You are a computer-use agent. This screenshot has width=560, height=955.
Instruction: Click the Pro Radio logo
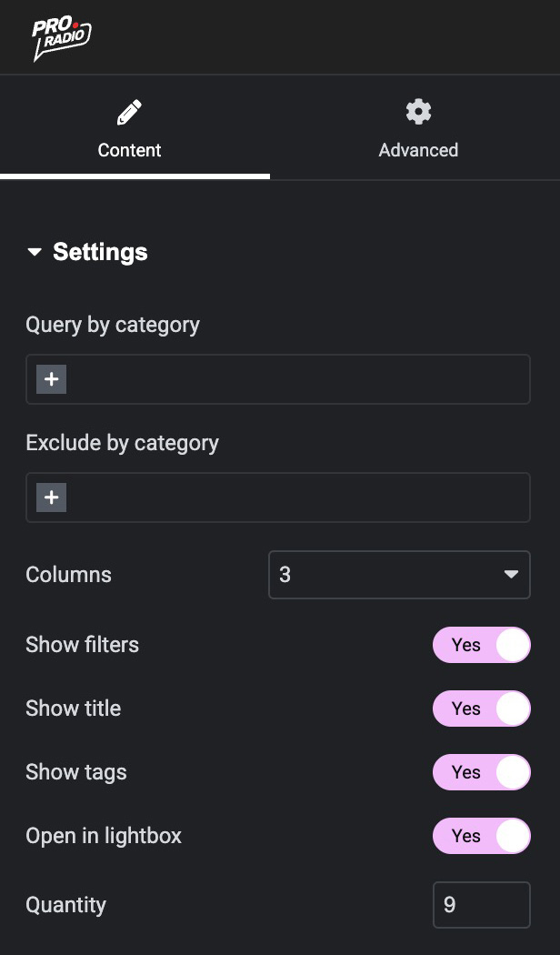(x=61, y=38)
